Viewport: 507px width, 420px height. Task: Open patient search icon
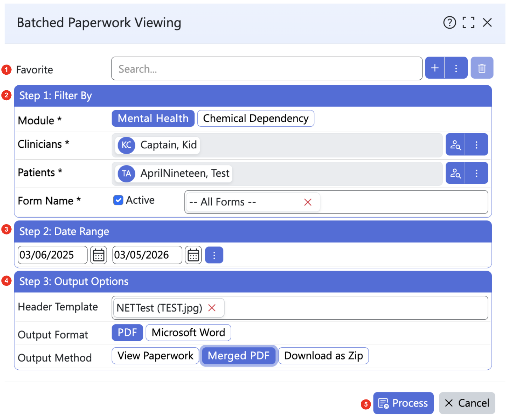tap(455, 173)
